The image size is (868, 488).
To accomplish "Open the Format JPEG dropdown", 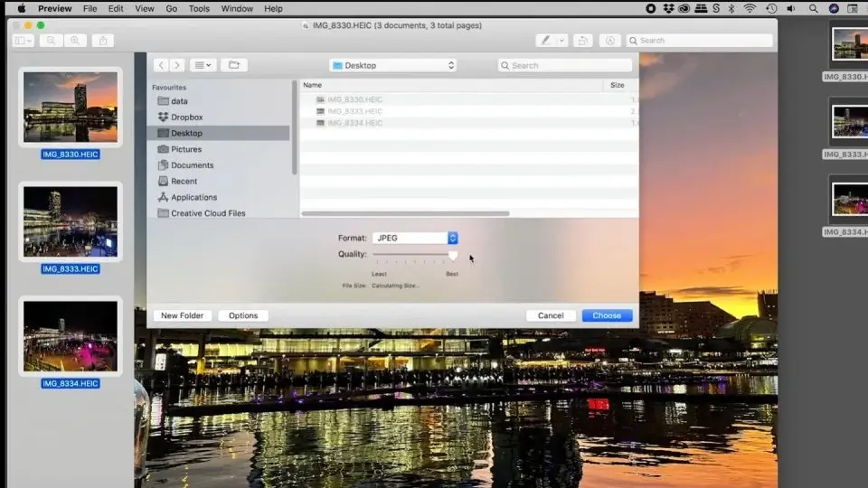I will click(x=415, y=238).
